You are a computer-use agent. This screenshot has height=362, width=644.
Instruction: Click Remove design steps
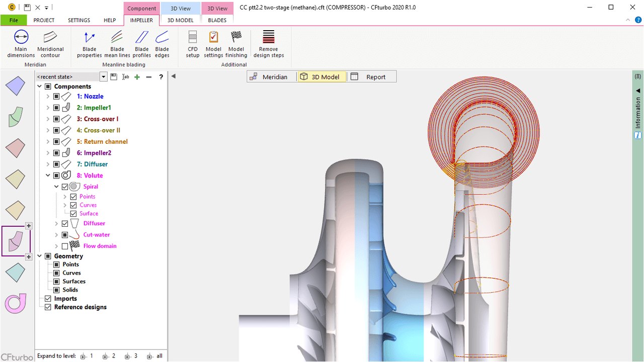coord(269,44)
